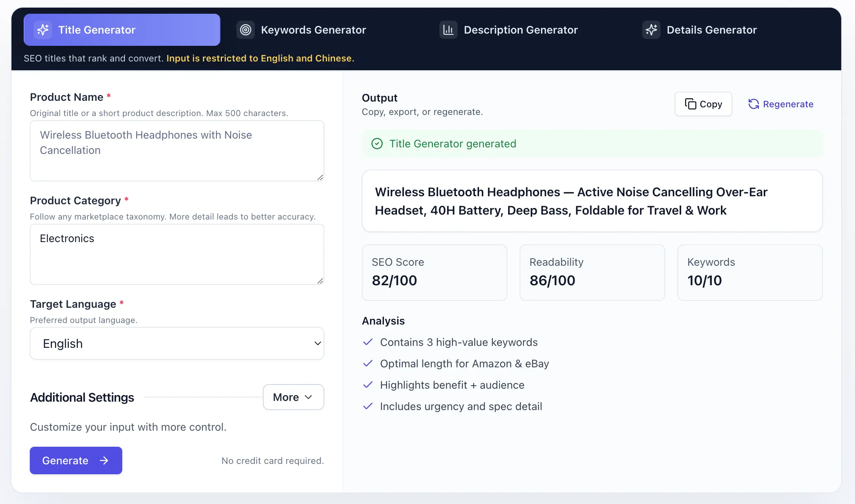The image size is (855, 504).
Task: Switch to the Keywords Generator tab
Action: point(313,30)
